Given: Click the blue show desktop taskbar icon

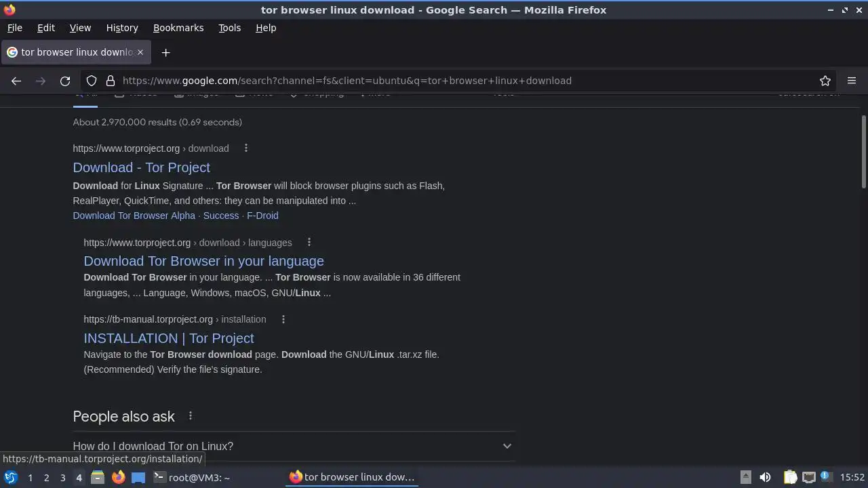Looking at the screenshot, I should 138,477.
